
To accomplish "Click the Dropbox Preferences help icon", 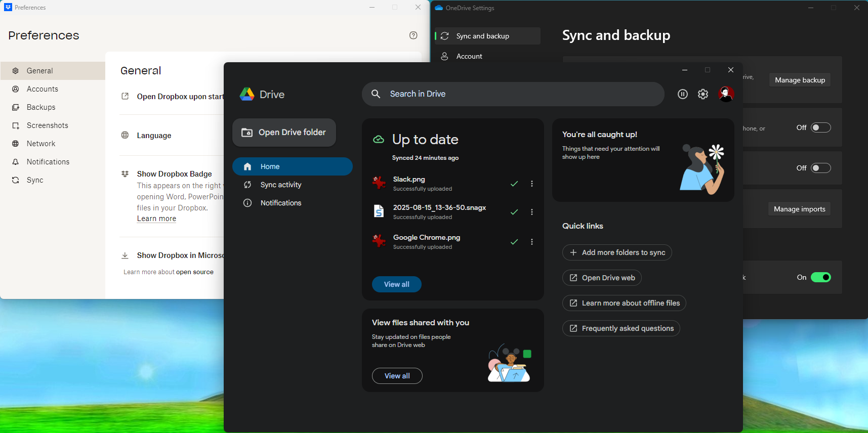I will point(413,35).
